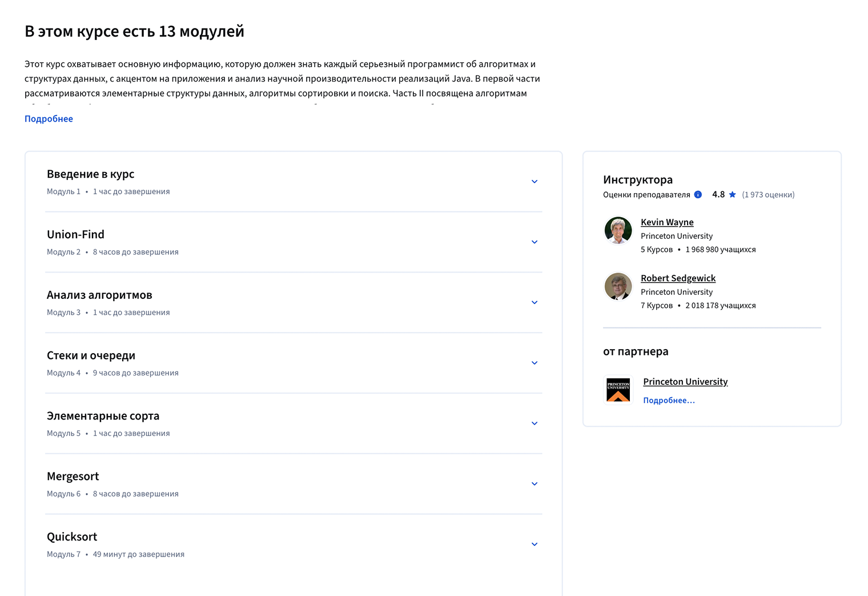Click Kevin Wayne's profile photo
Image resolution: width=868 pixels, height=596 pixels.
coord(618,230)
